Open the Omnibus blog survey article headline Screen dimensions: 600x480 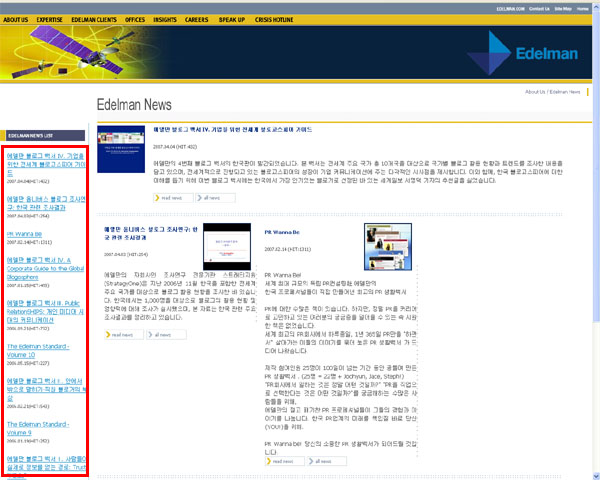click(x=151, y=233)
